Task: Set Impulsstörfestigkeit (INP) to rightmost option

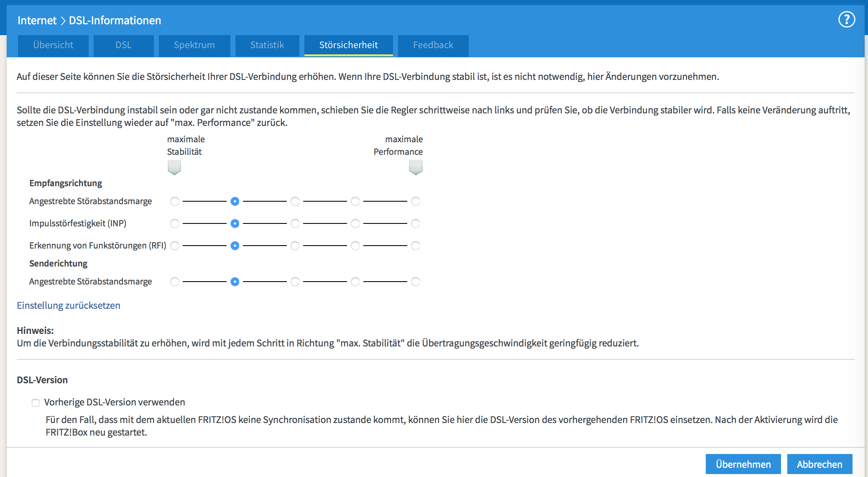Action: pos(416,224)
